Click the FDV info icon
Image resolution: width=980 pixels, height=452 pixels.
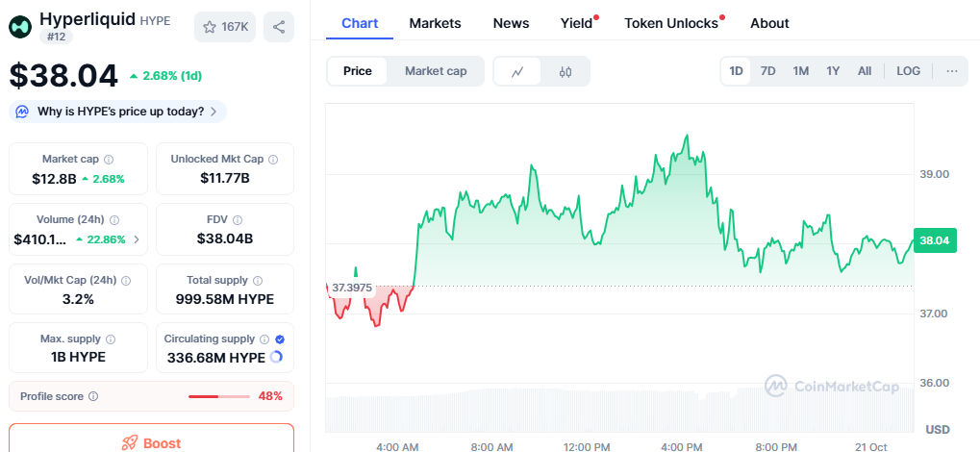click(238, 220)
